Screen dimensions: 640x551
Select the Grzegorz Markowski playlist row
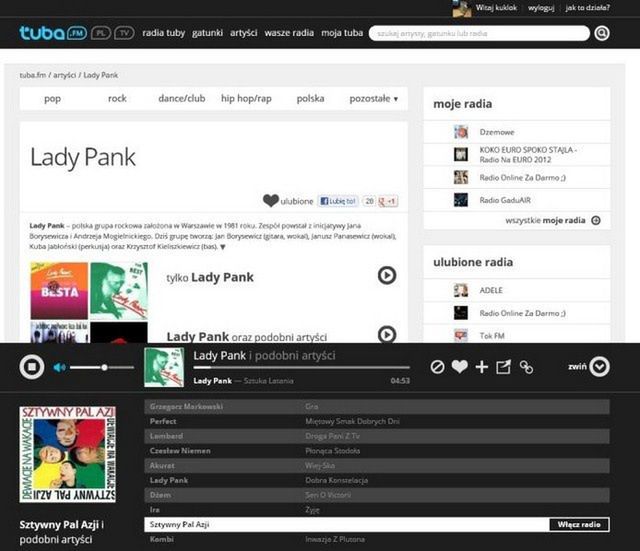pos(377,407)
